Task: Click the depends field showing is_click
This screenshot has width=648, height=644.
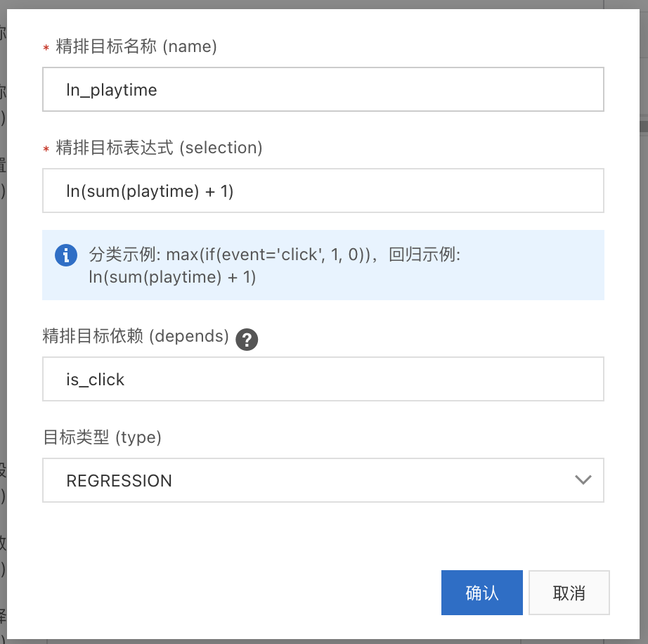Action: tap(323, 379)
